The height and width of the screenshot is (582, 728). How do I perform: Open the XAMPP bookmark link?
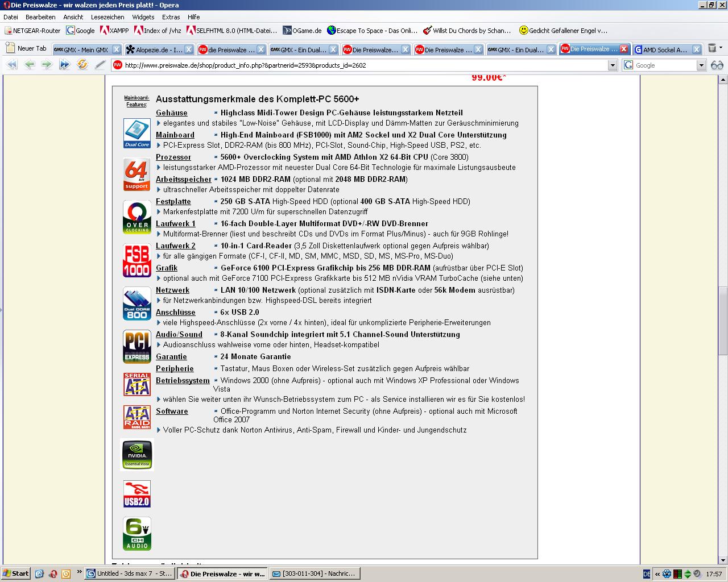coord(114,31)
